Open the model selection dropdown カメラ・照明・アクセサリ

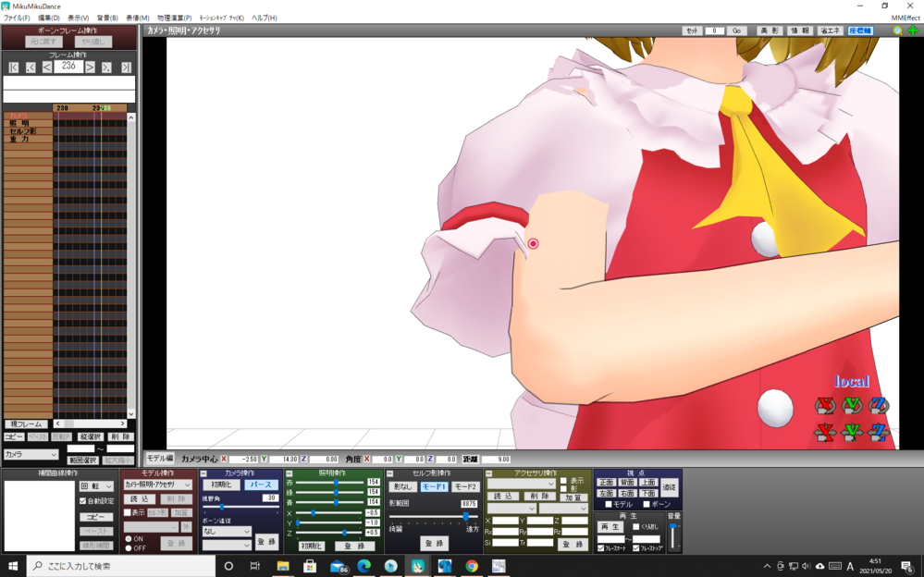(157, 485)
